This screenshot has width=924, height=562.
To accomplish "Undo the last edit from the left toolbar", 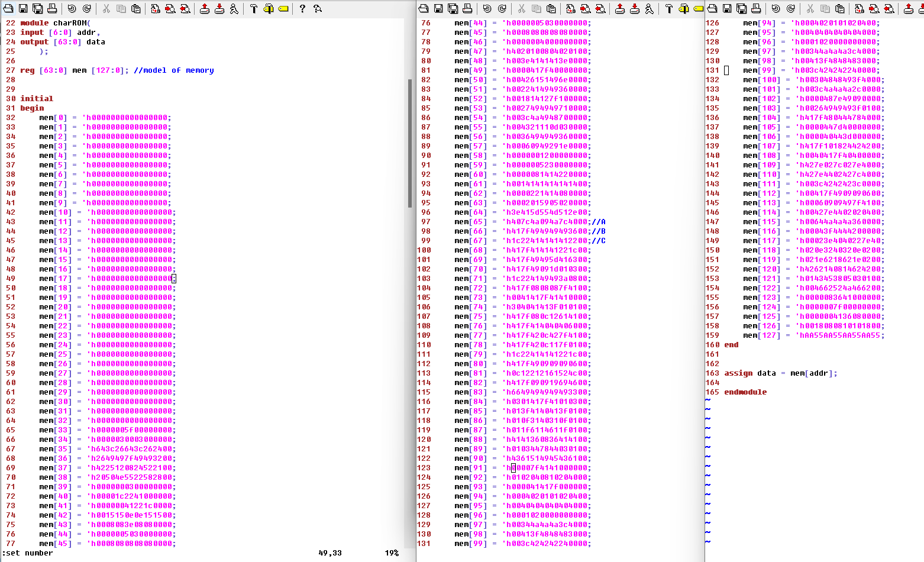I will pos(72,8).
